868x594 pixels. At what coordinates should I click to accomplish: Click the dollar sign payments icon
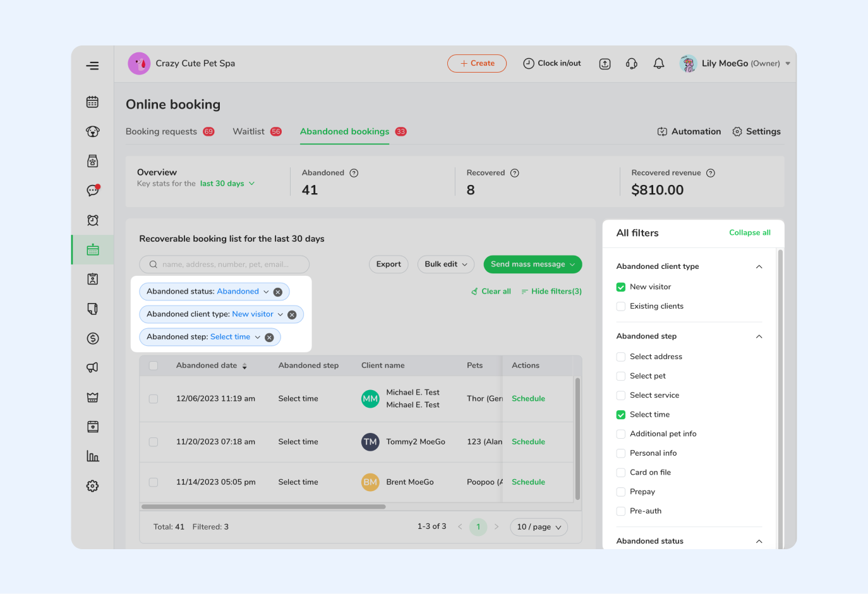click(x=93, y=338)
